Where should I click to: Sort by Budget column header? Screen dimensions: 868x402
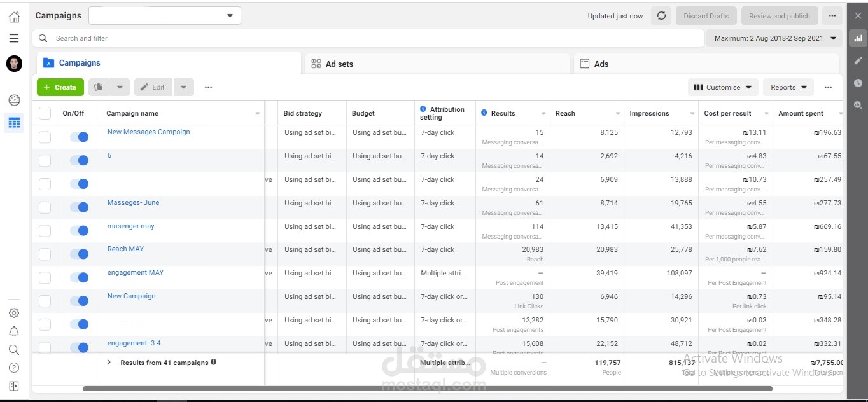[x=363, y=113]
